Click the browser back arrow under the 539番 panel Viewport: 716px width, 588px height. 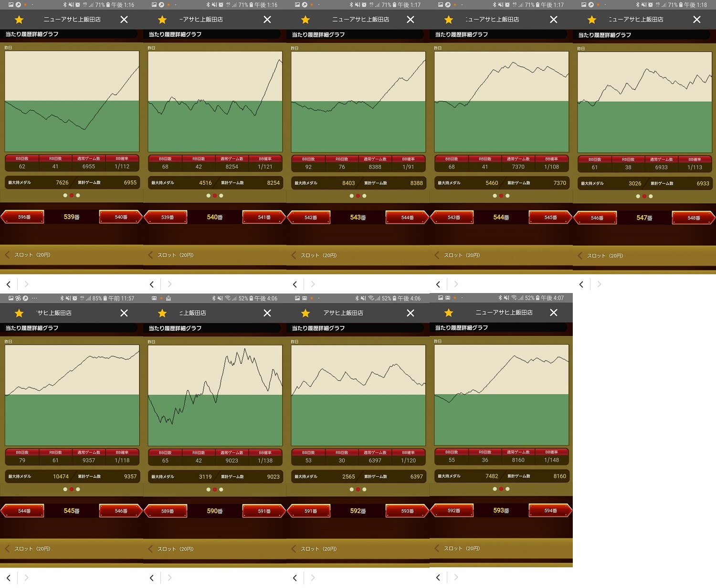point(9,284)
